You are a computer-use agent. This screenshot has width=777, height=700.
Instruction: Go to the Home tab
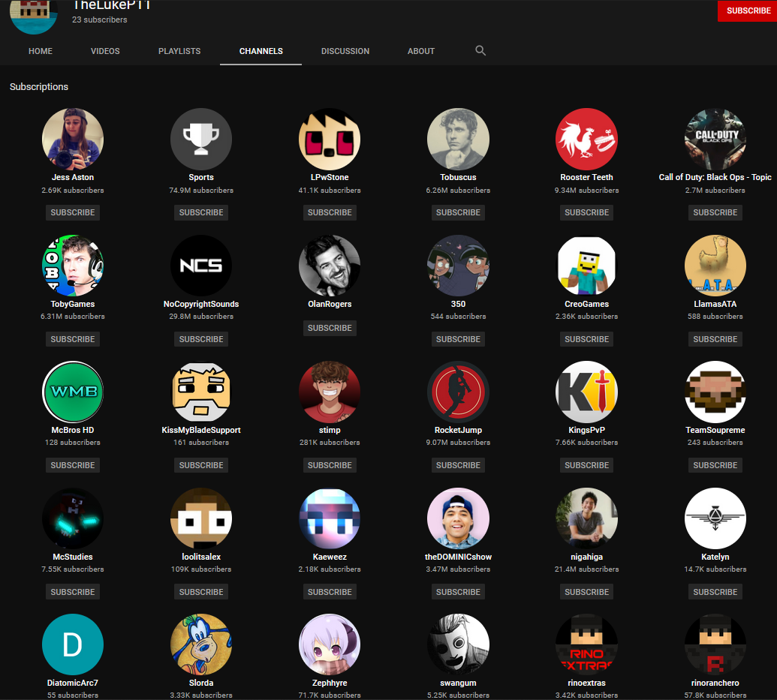tap(41, 51)
